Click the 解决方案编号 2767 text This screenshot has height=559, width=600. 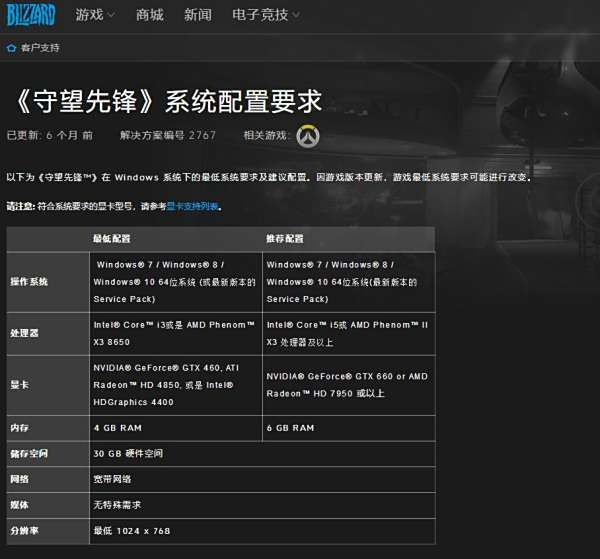(x=168, y=135)
